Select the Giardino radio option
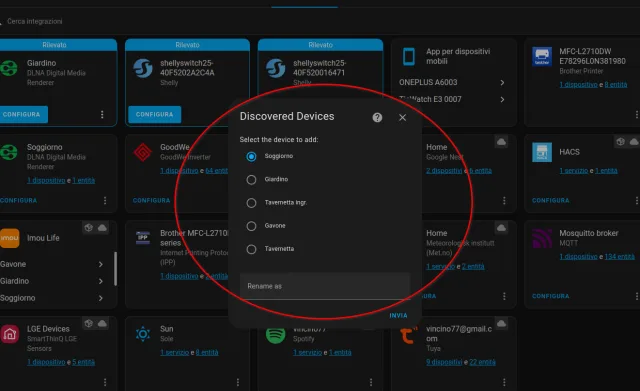The width and height of the screenshot is (640, 391). (x=251, y=180)
